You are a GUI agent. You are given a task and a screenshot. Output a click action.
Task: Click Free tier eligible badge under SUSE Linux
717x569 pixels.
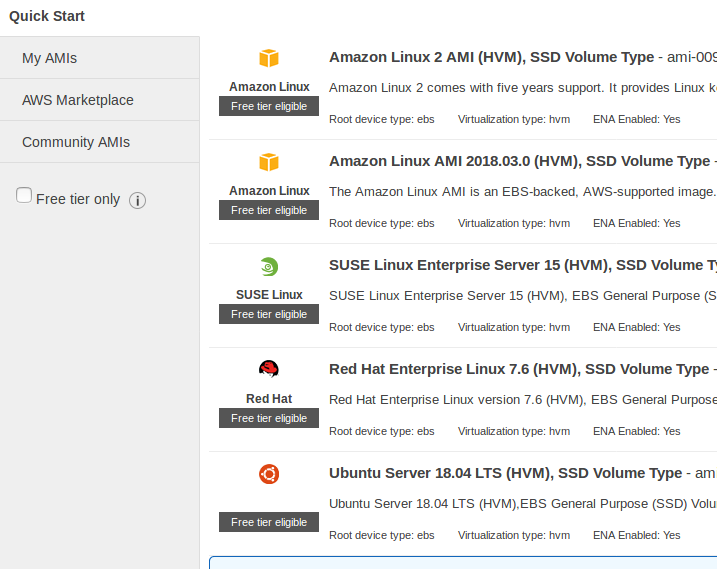pos(269,314)
